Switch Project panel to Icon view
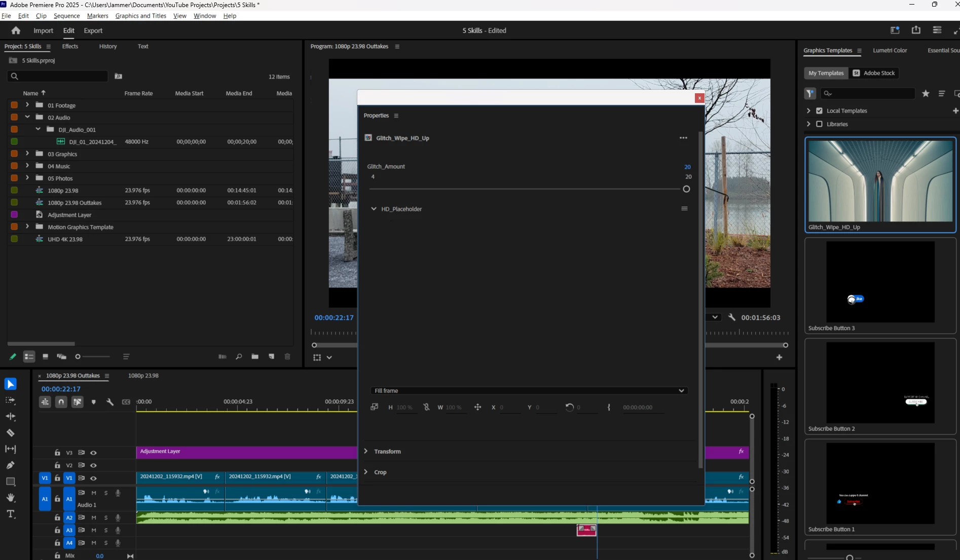The image size is (960, 560). click(45, 357)
